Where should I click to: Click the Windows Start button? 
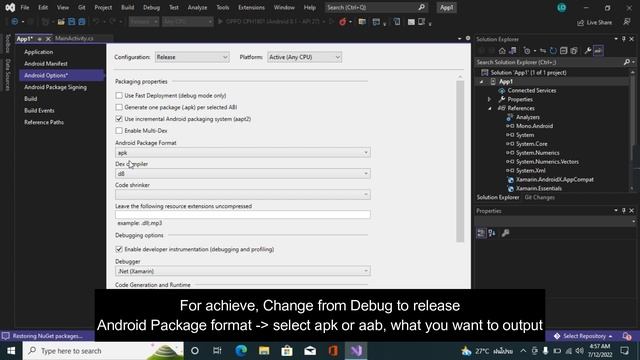pyautogui.click(x=11, y=351)
